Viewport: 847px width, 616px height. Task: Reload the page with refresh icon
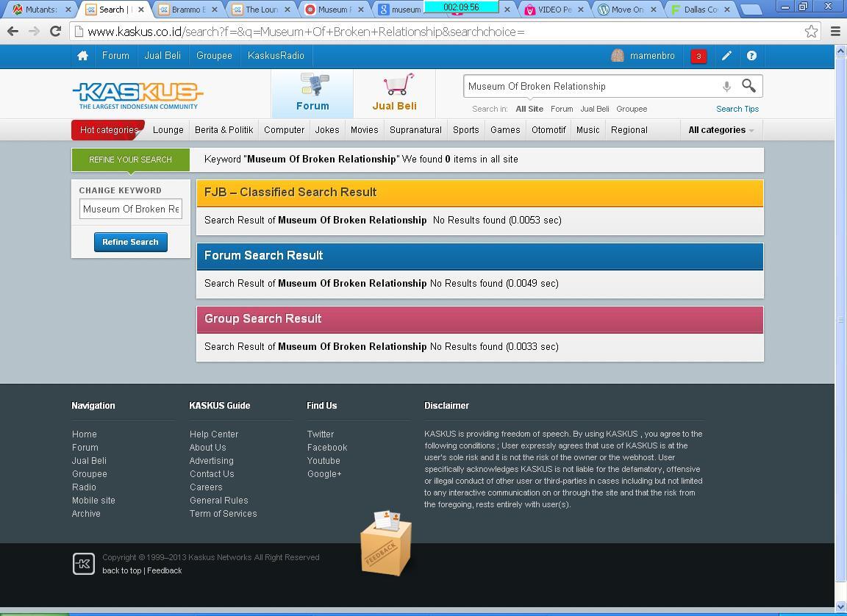click(55, 32)
